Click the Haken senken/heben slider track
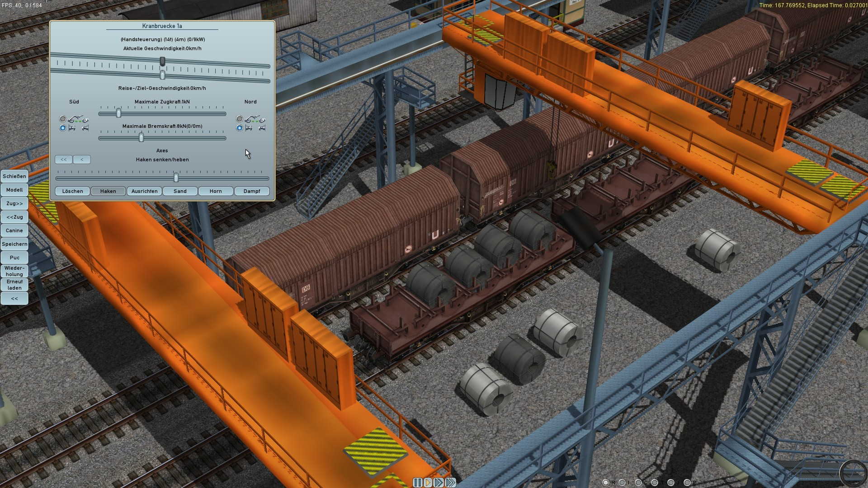 [113, 178]
